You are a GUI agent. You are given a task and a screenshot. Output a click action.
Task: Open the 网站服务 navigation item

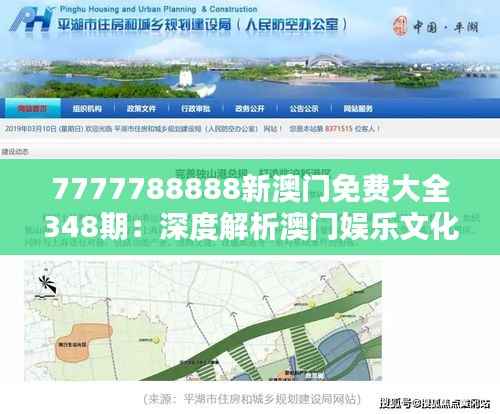(358, 108)
